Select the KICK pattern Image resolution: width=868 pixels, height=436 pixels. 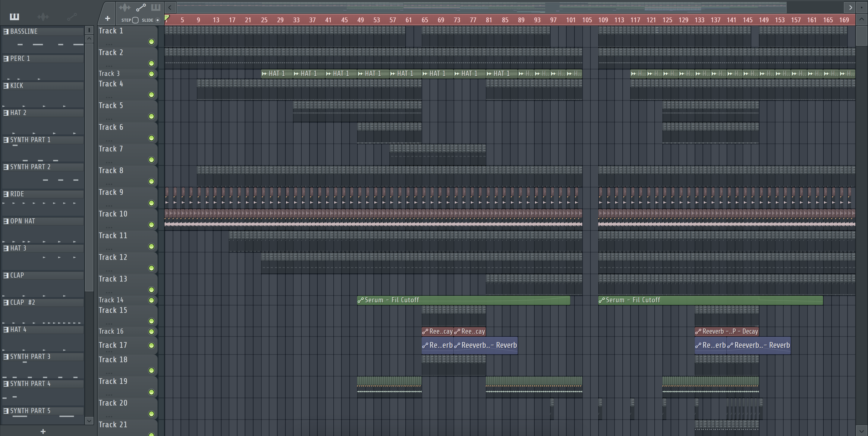[x=43, y=86]
